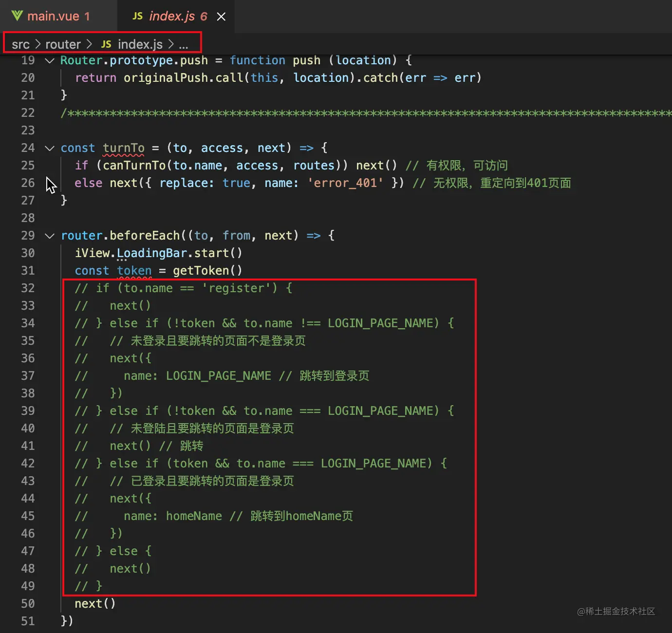Collapse the fold at line 19
Viewport: 672px width, 633px height.
(x=50, y=60)
